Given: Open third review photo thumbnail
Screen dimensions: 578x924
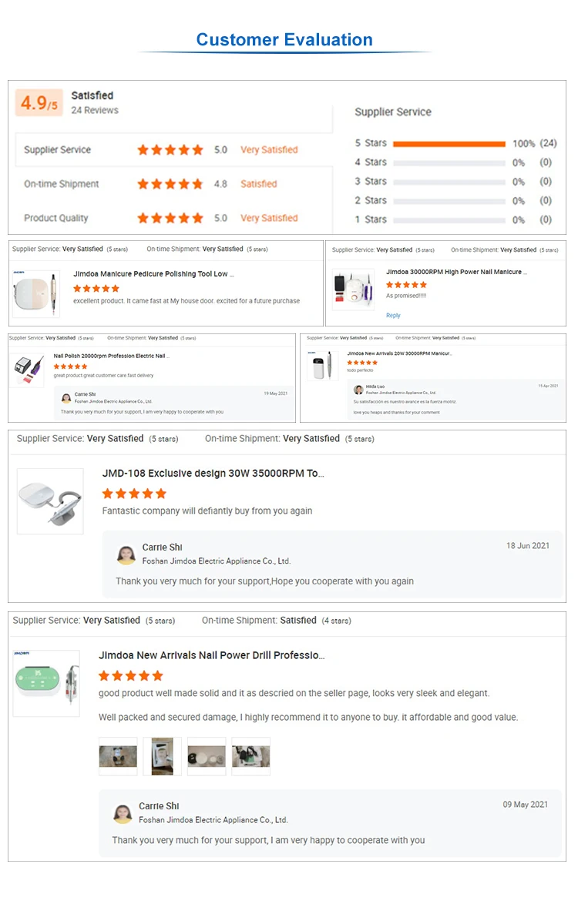Looking at the screenshot, I should coord(207,756).
